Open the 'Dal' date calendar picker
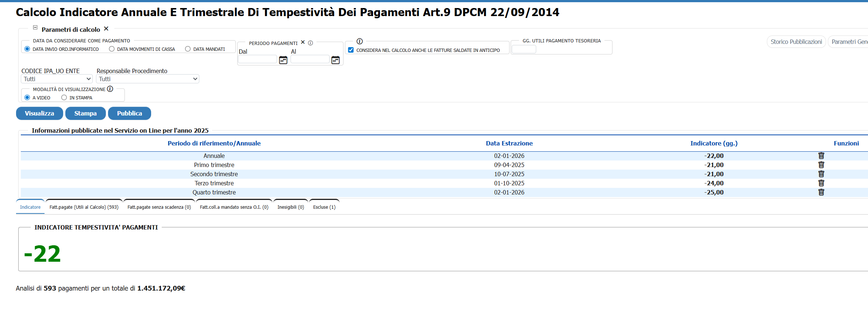 tap(283, 60)
